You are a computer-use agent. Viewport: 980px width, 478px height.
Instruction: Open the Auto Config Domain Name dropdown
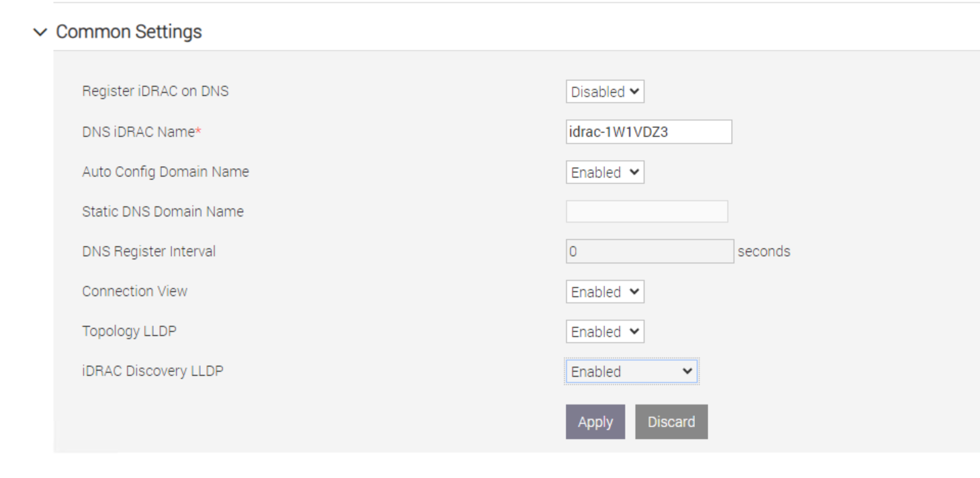point(604,173)
